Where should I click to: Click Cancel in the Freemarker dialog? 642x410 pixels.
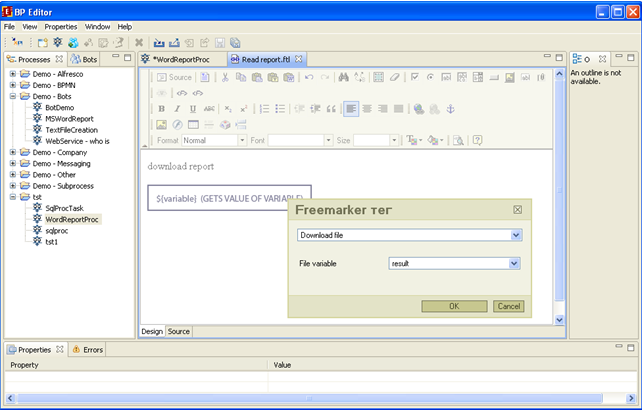point(509,306)
